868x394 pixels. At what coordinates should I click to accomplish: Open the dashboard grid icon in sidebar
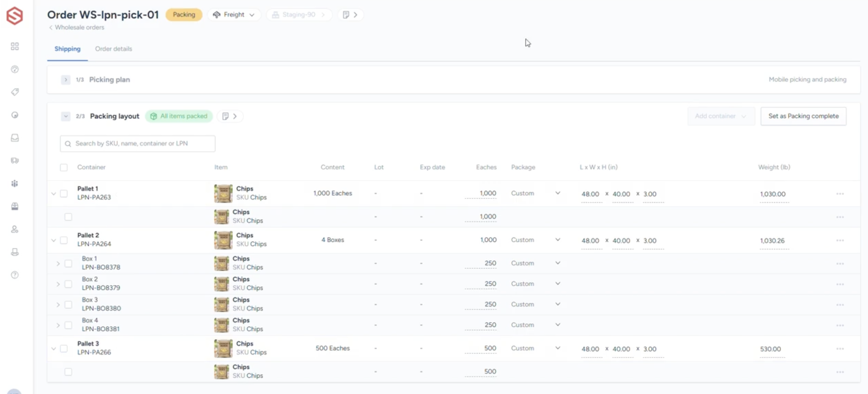coord(15,46)
